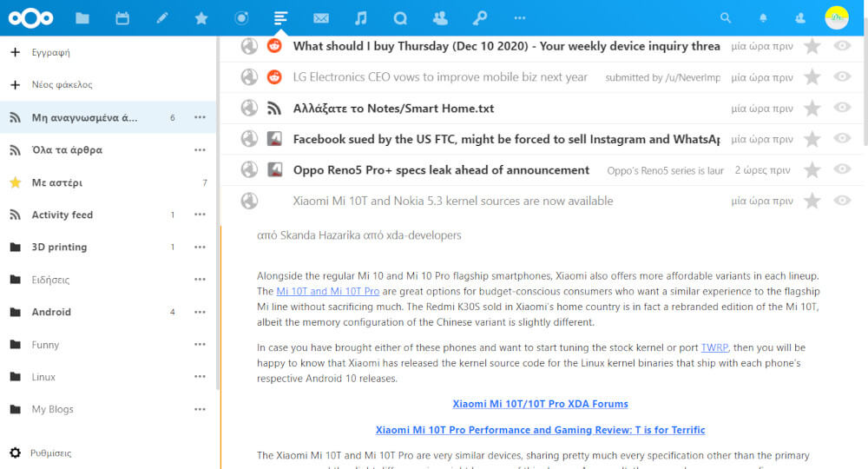Open Όλα τα άρθρα in sidebar
The width and height of the screenshot is (868, 469).
click(x=67, y=150)
